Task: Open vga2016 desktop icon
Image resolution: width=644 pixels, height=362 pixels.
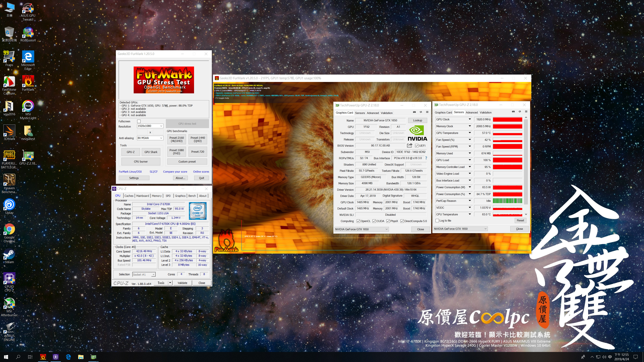Action: click(x=9, y=108)
